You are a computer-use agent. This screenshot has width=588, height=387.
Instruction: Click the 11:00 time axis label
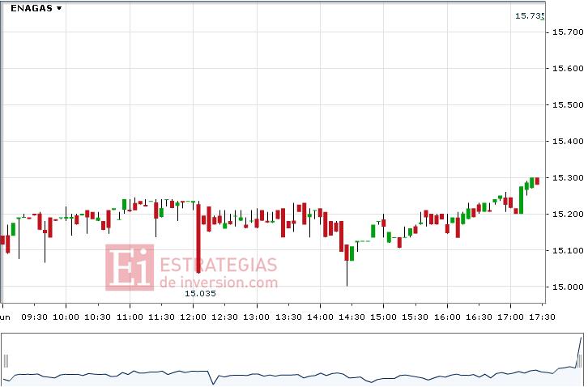(x=130, y=317)
